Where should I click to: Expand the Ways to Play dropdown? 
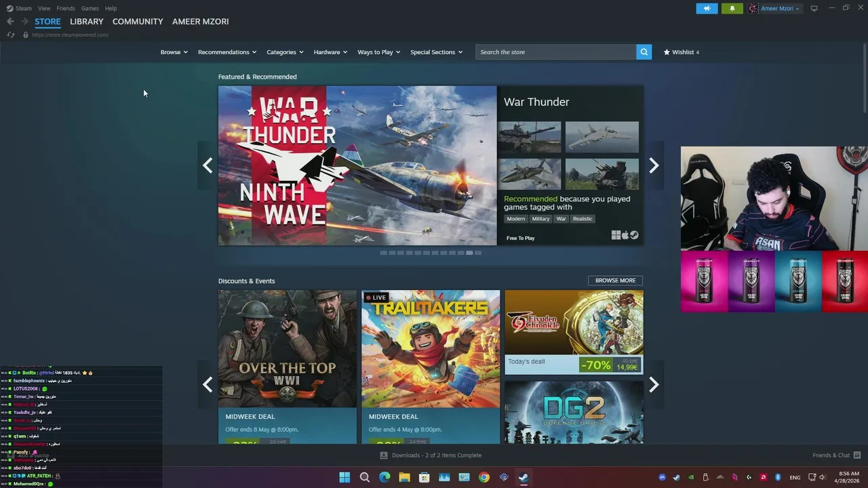(378, 52)
